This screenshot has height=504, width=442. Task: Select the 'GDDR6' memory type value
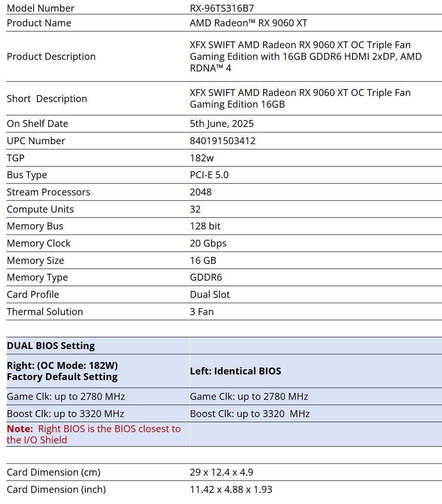tap(206, 277)
